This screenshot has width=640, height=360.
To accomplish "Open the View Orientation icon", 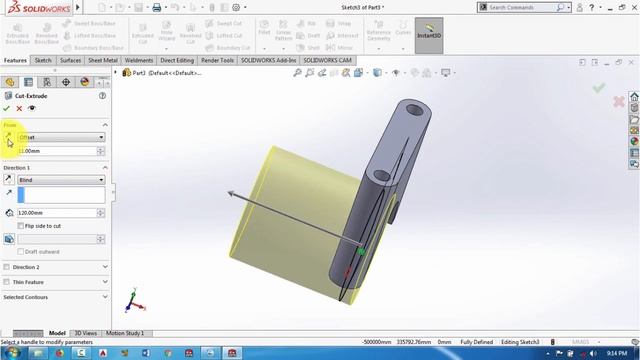I will click(x=359, y=73).
